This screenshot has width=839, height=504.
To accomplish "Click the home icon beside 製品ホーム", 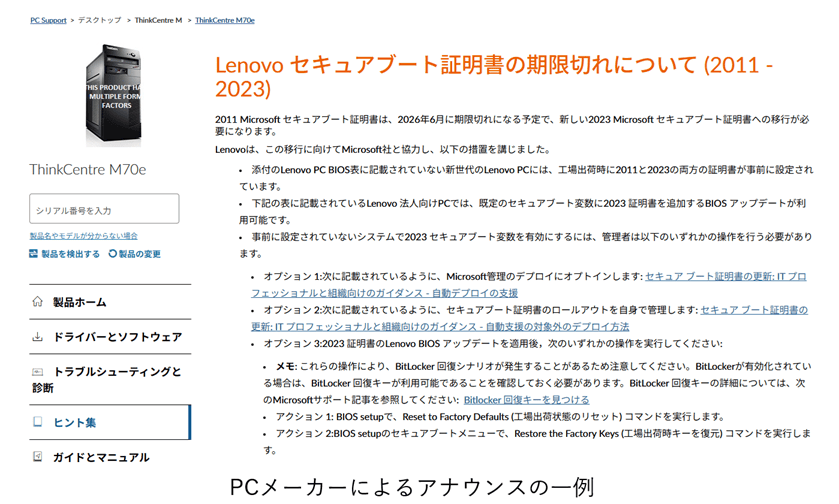I will pyautogui.click(x=37, y=302).
